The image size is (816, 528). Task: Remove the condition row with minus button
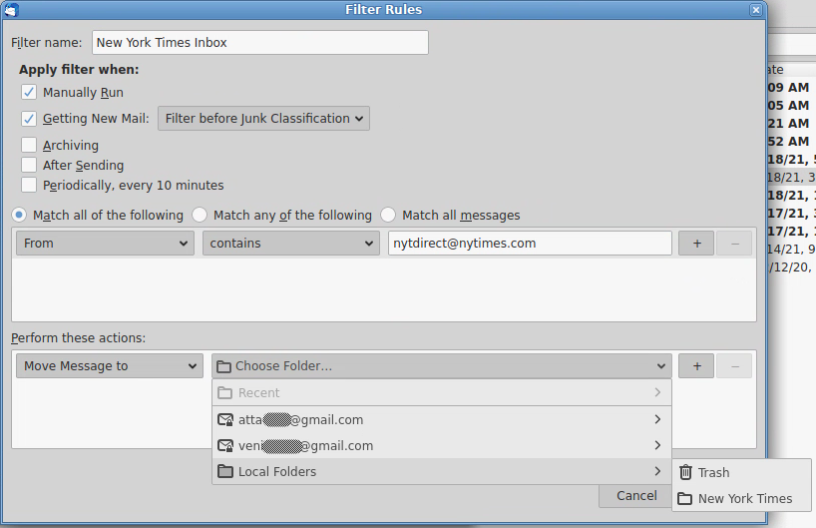[x=734, y=243]
